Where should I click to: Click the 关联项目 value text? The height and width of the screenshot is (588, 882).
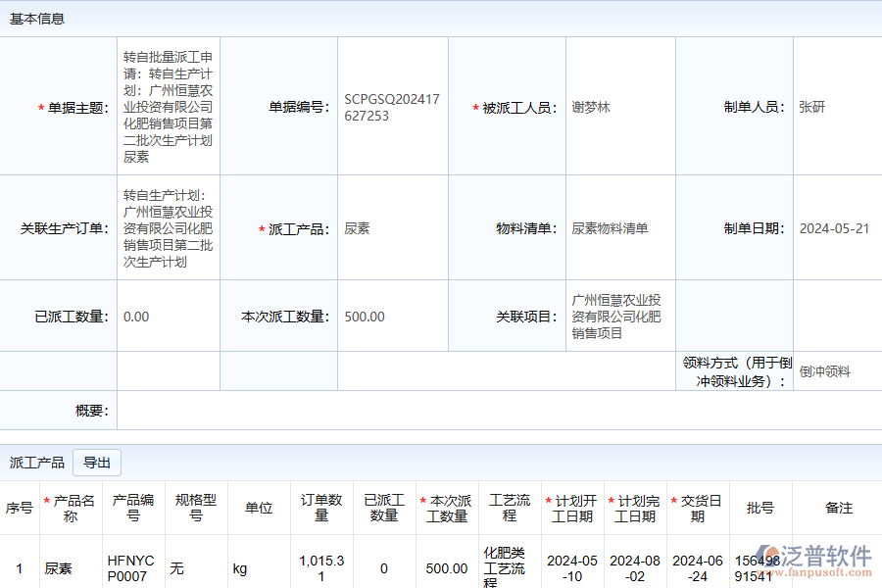tap(615, 317)
